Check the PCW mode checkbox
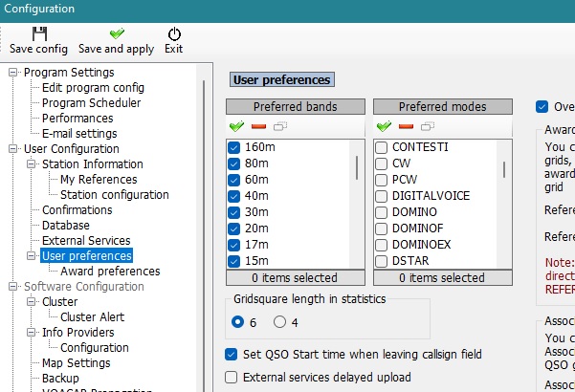The image size is (575, 392). click(382, 180)
